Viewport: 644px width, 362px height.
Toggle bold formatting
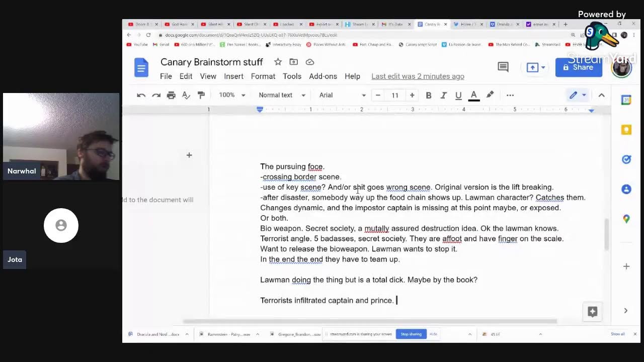[429, 95]
